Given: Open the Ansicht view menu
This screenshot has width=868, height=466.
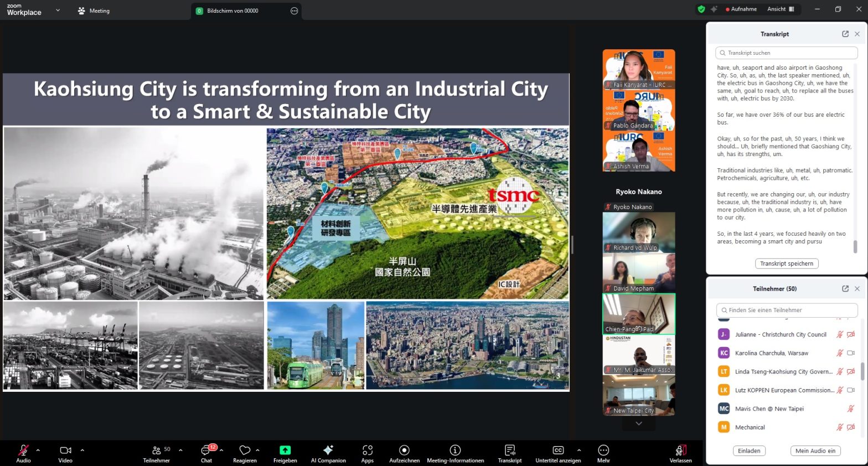Looking at the screenshot, I should coord(780,9).
